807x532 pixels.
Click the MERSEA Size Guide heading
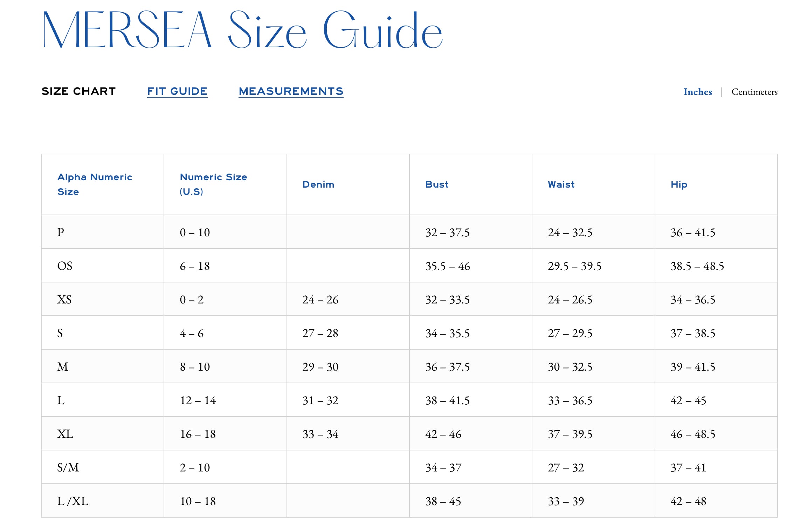(x=242, y=30)
